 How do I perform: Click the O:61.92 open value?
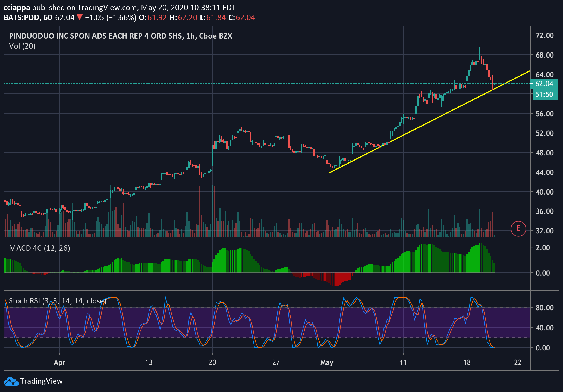click(153, 18)
